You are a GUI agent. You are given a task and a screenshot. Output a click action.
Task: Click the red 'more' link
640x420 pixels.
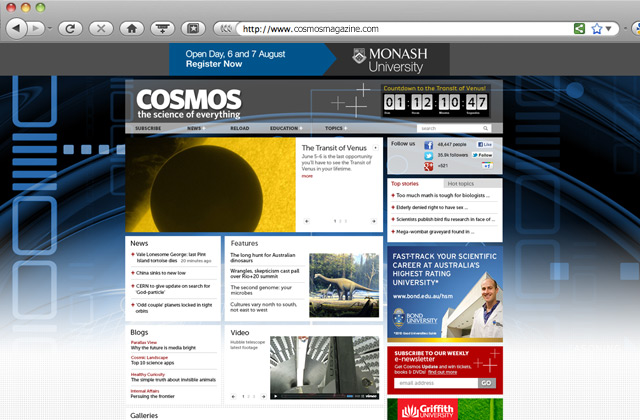coord(307,176)
